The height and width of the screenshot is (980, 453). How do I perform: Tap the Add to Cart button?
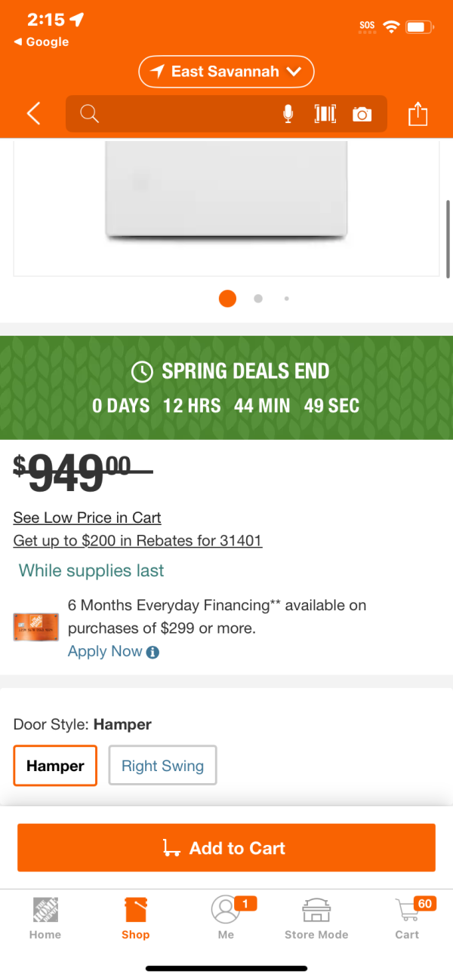[x=226, y=848]
